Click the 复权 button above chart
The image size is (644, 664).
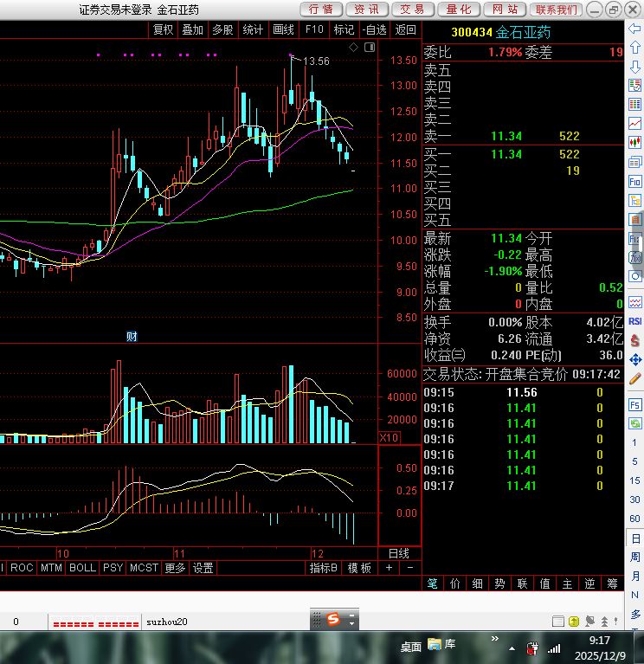coord(163,29)
